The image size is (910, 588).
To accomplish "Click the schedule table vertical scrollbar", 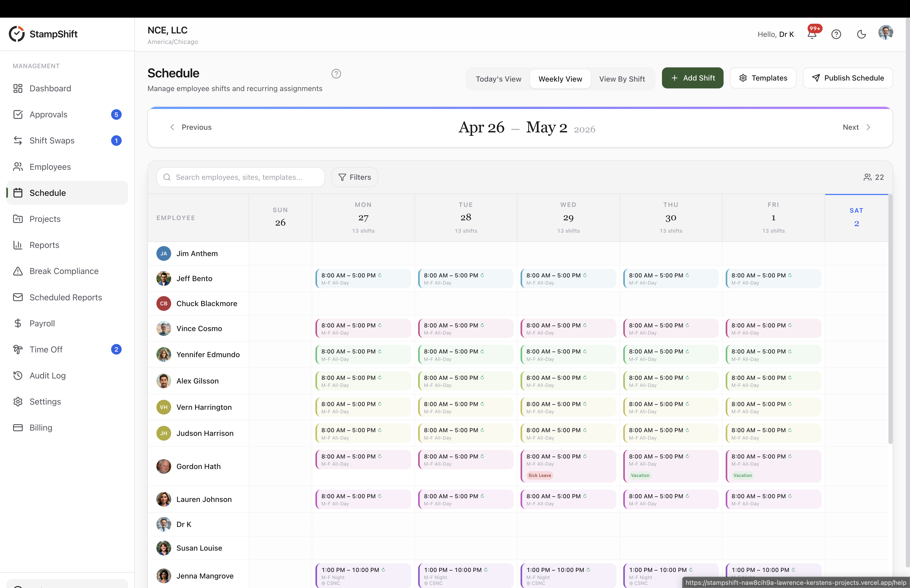I will (890, 319).
